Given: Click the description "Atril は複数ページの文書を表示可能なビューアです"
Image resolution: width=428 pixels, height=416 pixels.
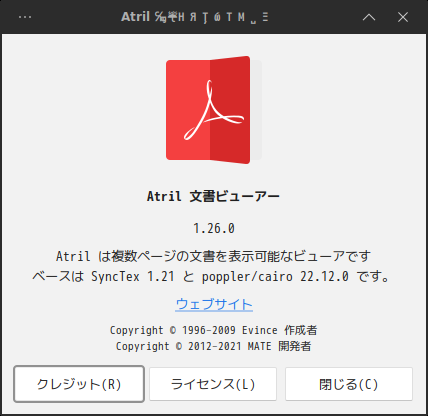Looking at the screenshot, I should pyautogui.click(x=213, y=256).
